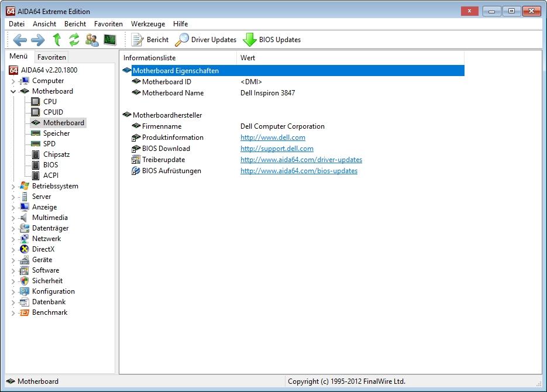This screenshot has height=392, width=547.
Task: Click the green up-level arrow icon
Action: click(57, 40)
